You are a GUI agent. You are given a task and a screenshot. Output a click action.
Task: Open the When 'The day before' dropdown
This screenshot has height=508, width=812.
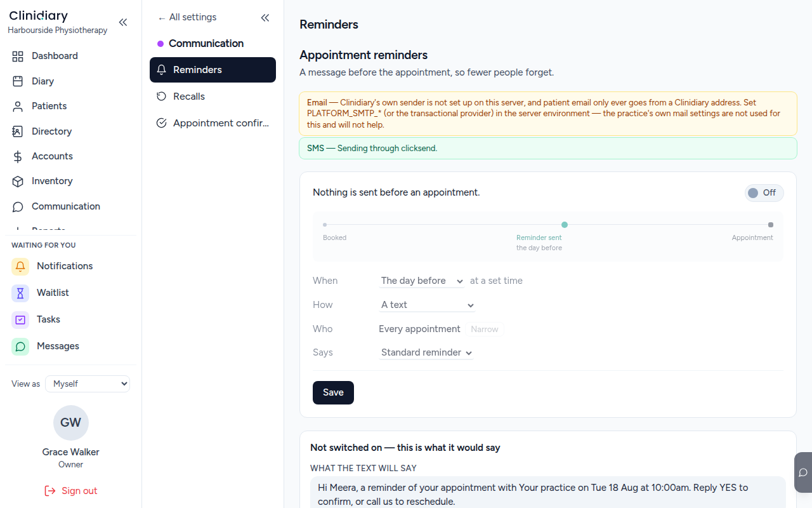pos(422,281)
